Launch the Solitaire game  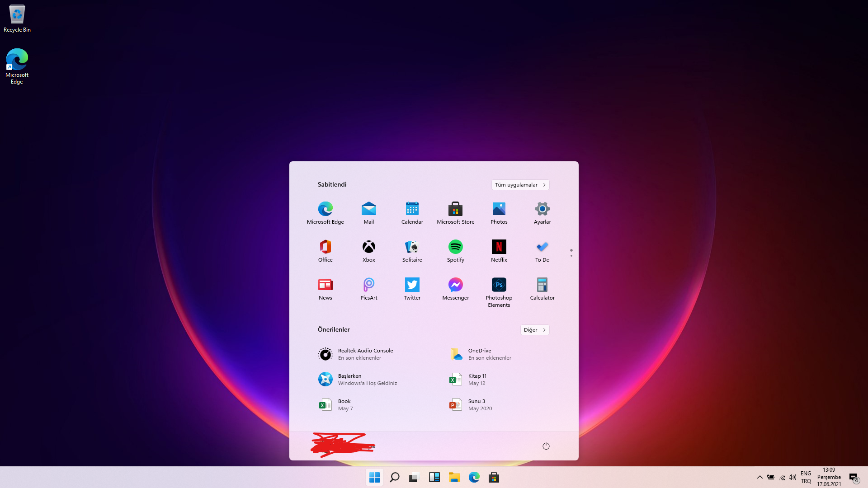click(x=412, y=247)
